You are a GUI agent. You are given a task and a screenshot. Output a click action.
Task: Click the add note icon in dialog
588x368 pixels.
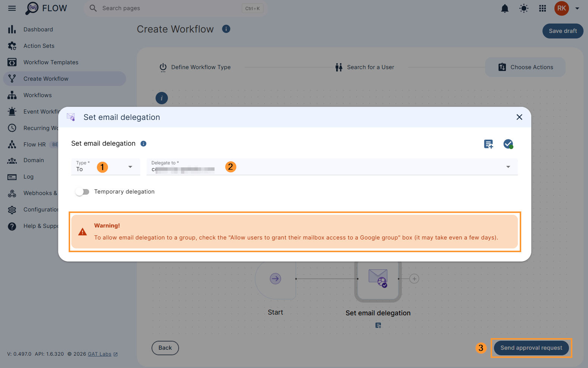488,144
